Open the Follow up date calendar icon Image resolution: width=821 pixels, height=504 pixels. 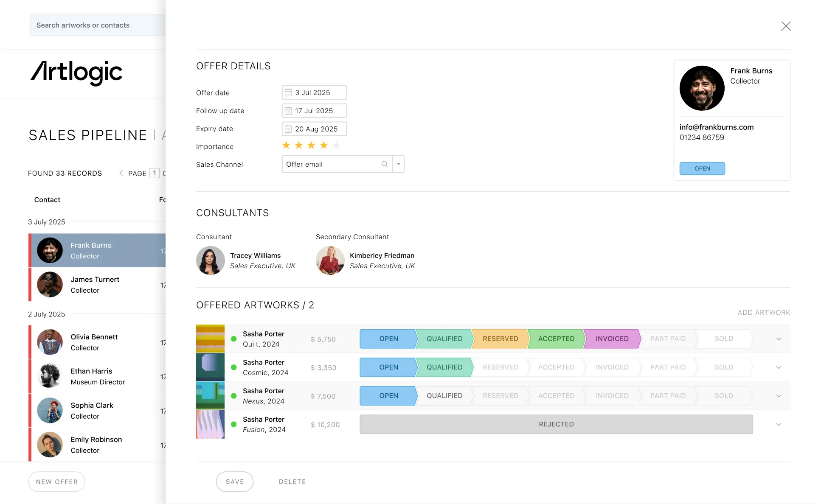coord(288,111)
